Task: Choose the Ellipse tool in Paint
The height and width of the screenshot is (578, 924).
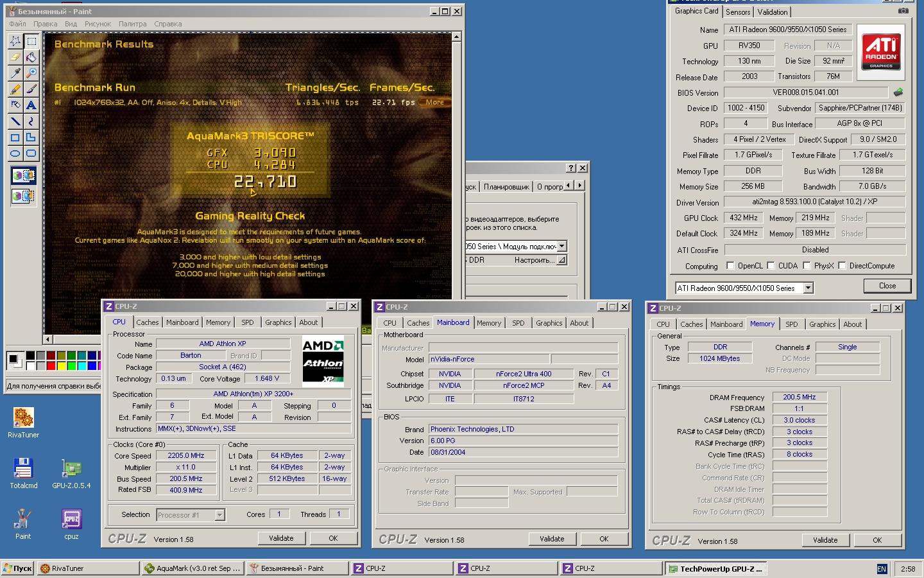Action: pyautogui.click(x=15, y=153)
